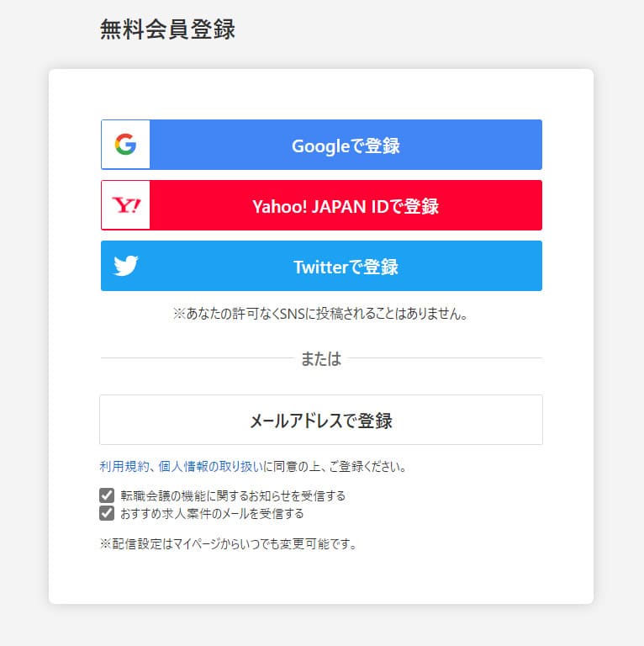Uncheck 転職会議の機能に関するお知らせ checkbox
Image resolution: width=644 pixels, height=646 pixels.
[x=107, y=495]
